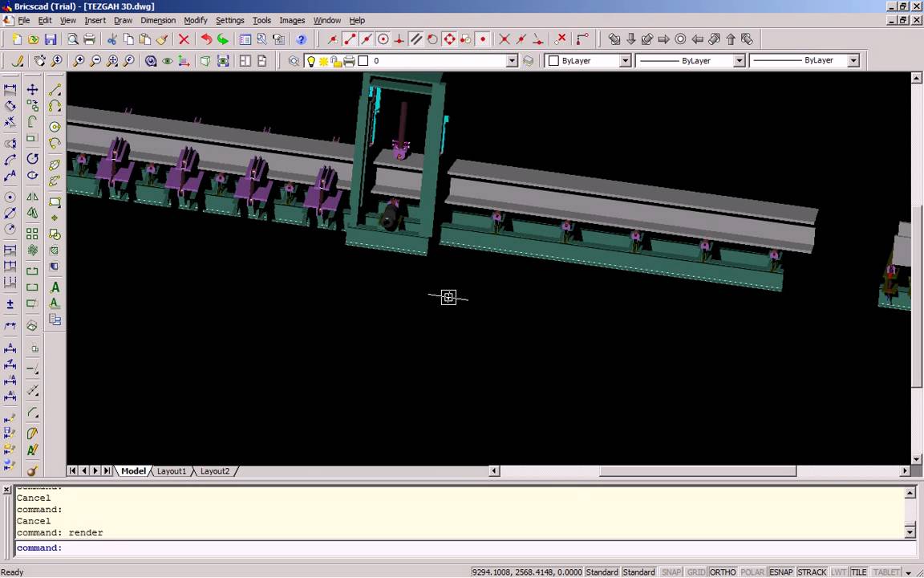
Task: Toggle Center entity snap icon
Action: [383, 39]
